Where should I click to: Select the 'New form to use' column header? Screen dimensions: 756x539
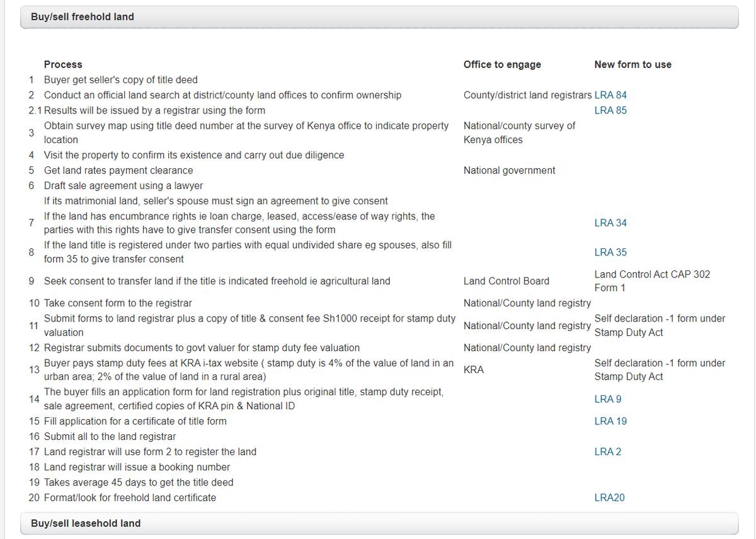633,64
